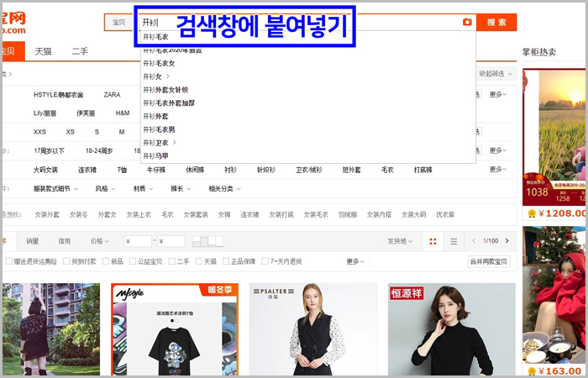The width and height of the screenshot is (588, 378).
Task: Expand the 服装款式细节 dropdown
Action: [x=55, y=189]
